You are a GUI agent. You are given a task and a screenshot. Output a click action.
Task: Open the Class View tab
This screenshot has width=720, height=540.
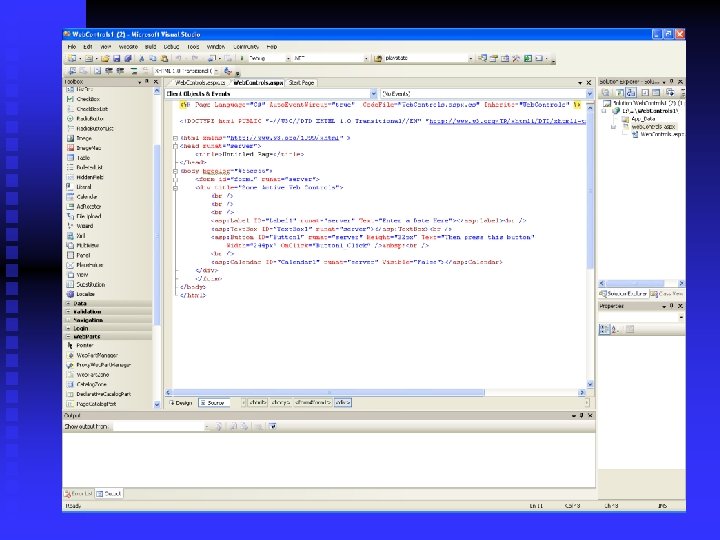click(x=667, y=293)
